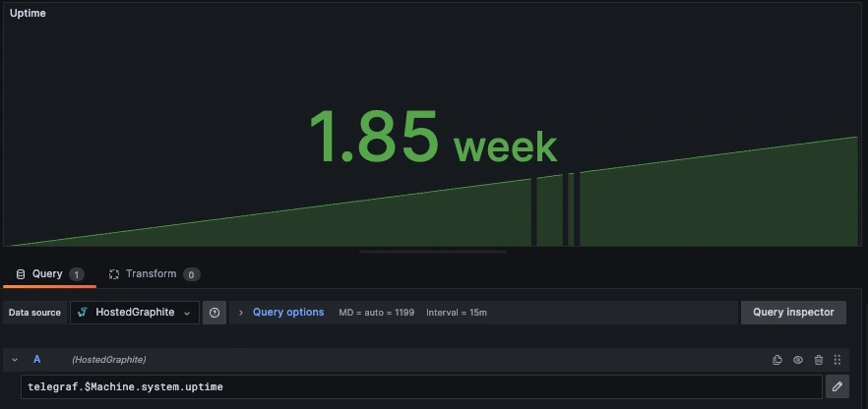This screenshot has width=868, height=409.
Task: Click the Query tab database icon
Action: pyautogui.click(x=21, y=274)
